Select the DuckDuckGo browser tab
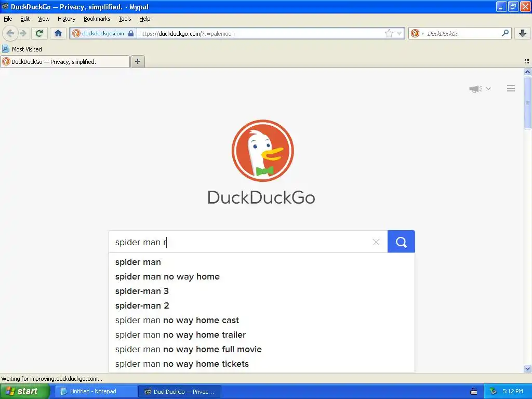Viewport: 532px width, 399px height. [65, 61]
